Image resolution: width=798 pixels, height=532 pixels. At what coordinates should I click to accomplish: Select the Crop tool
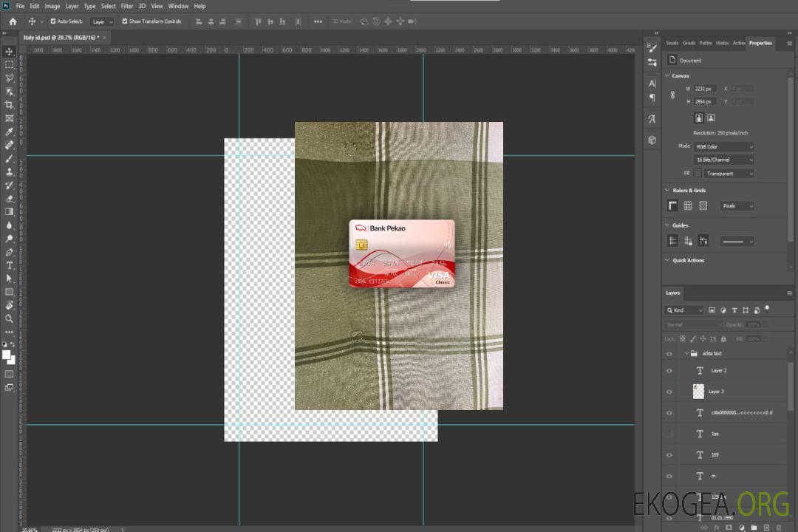tap(10, 105)
